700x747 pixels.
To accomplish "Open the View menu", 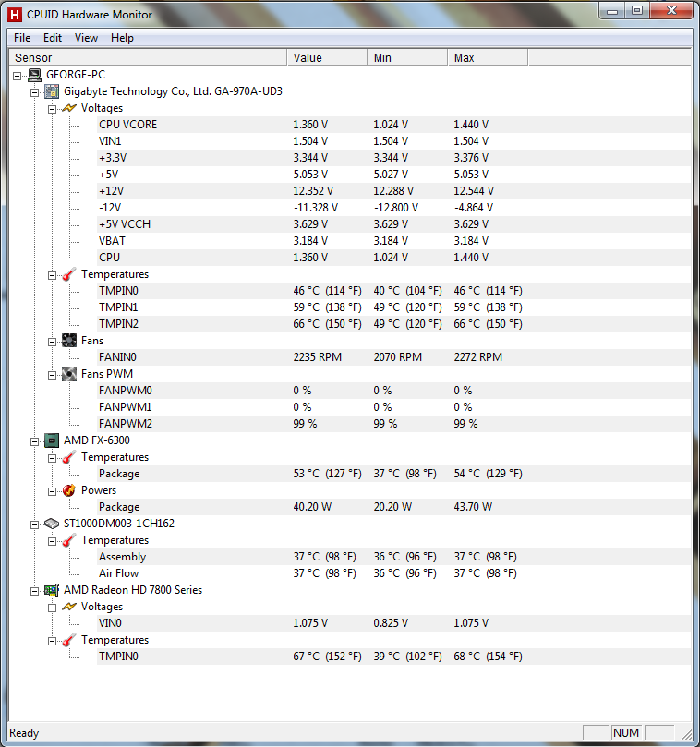I will (86, 38).
